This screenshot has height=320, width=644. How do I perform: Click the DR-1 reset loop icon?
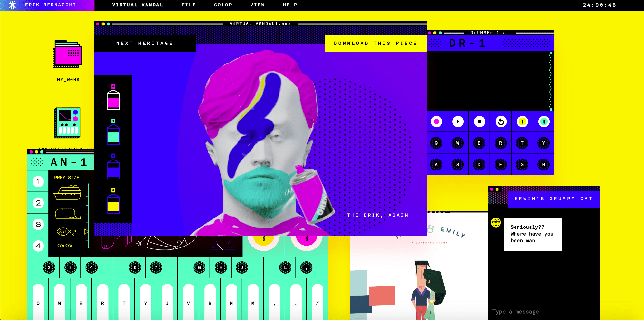(501, 121)
